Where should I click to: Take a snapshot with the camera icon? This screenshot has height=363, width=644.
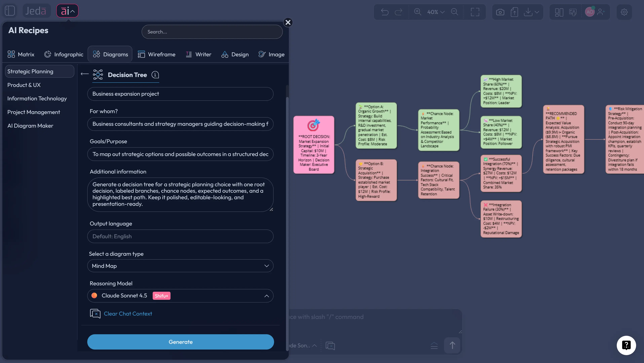coord(500,12)
